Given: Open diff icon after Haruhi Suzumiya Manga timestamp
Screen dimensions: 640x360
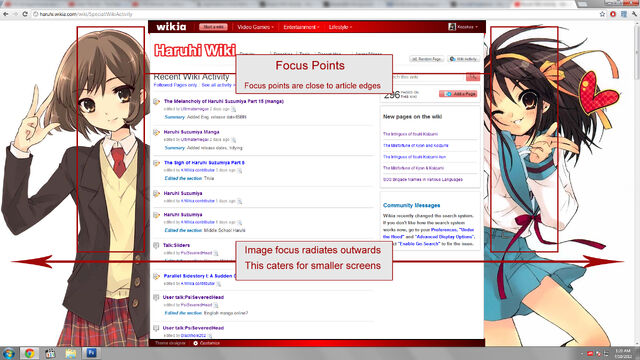Looking at the screenshot, I should click(233, 140).
